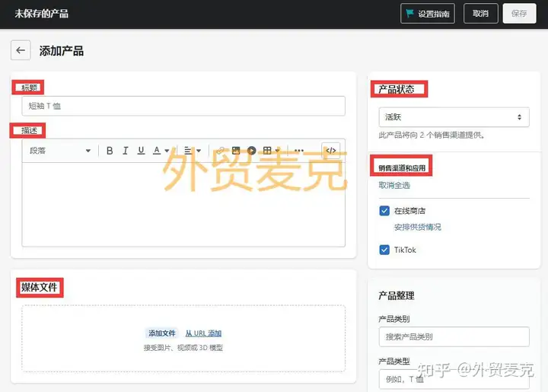
Task: Toggle underline formatting in description editor
Action: [141, 151]
